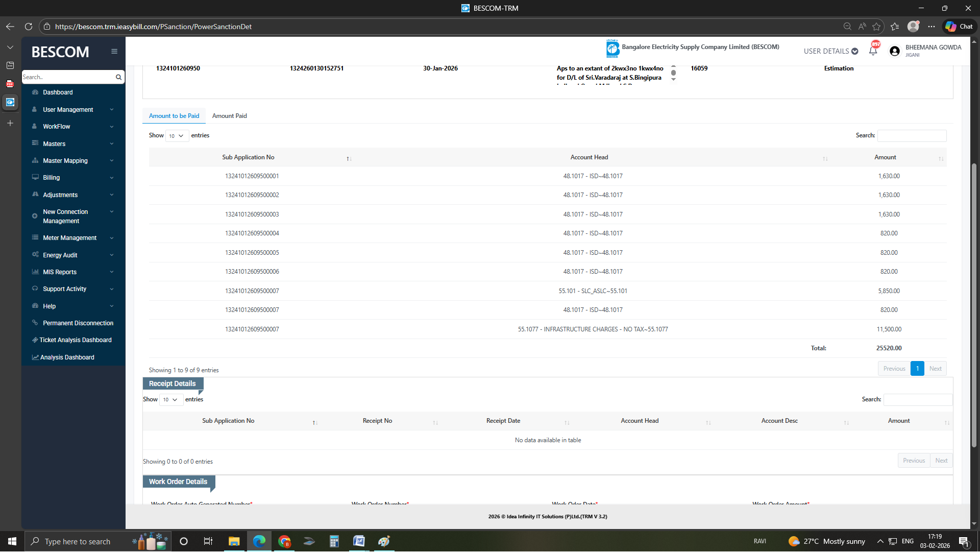Sort by Sub Application No column
This screenshot has width=980, height=553.
coord(249,158)
